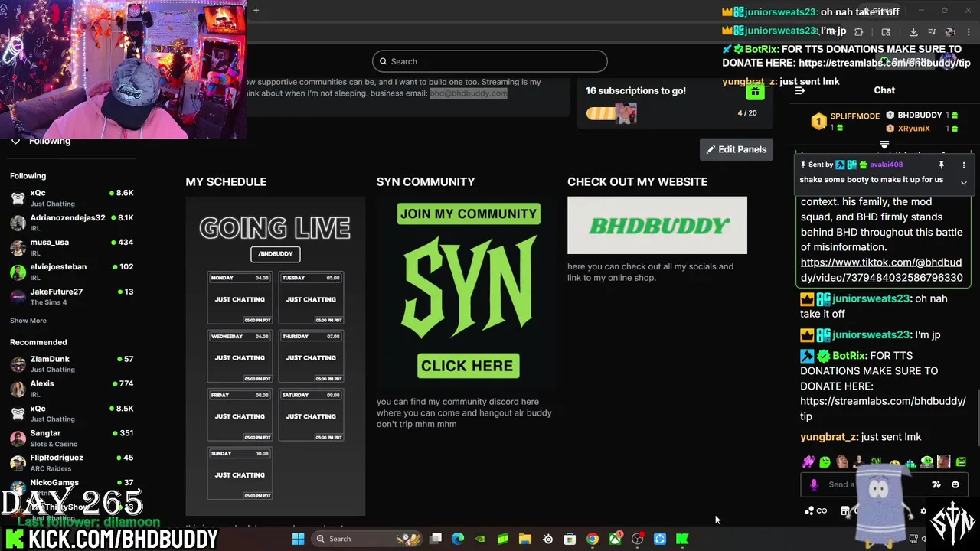The image size is (980, 551).
Task: Open elviejoesteban followed channel
Action: [72, 271]
